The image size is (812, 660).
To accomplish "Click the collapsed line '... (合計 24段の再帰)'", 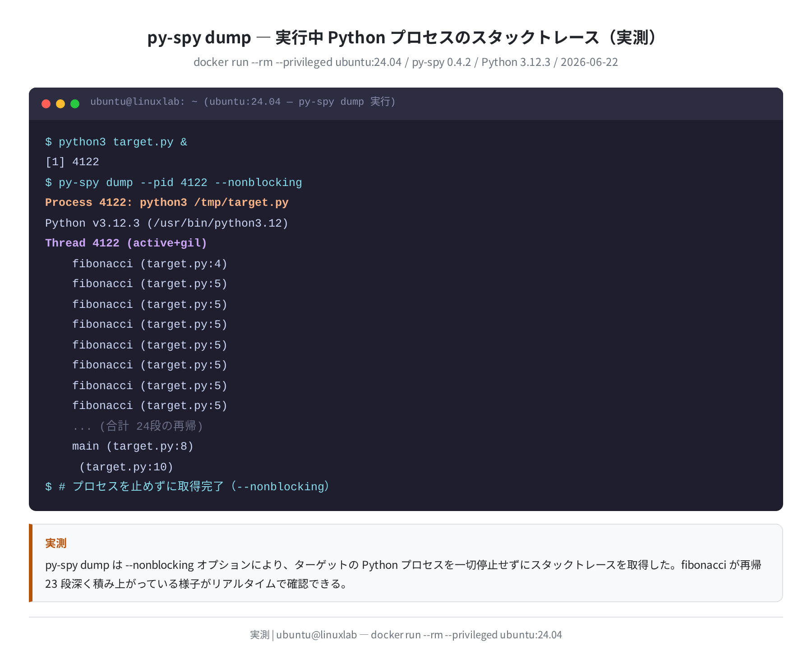I will (138, 426).
